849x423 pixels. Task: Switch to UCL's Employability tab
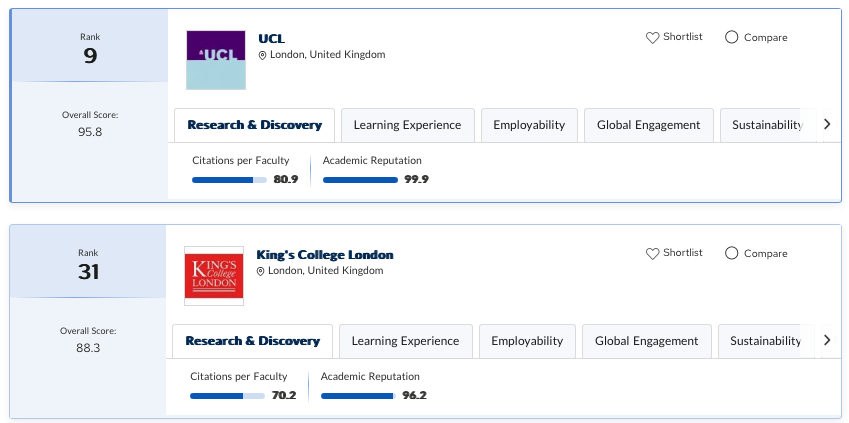pos(529,125)
